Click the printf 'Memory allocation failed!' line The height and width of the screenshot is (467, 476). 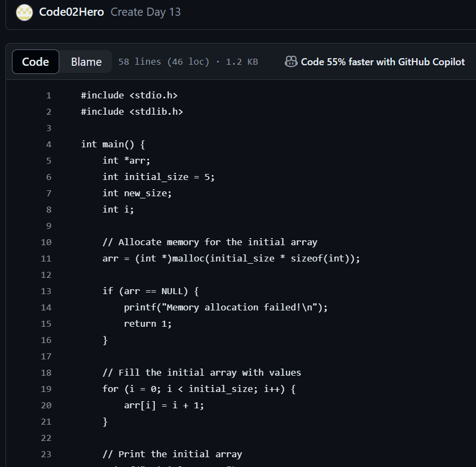(226, 307)
